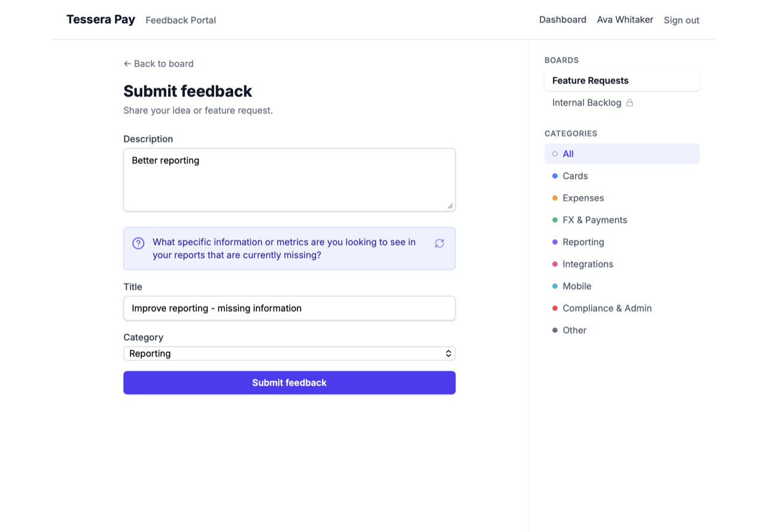The height and width of the screenshot is (532, 766).
Task: Click the Submit feedback page heading
Action: pos(188,91)
